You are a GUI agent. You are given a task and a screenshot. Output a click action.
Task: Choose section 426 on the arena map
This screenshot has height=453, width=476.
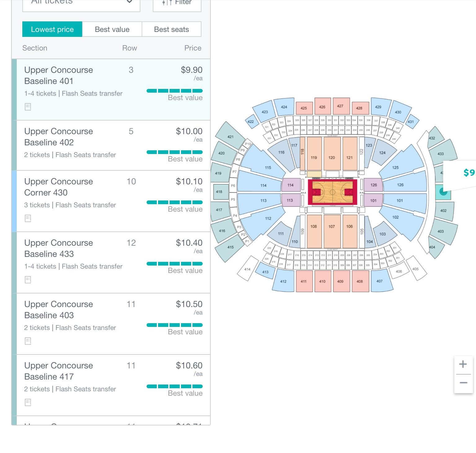322,107
